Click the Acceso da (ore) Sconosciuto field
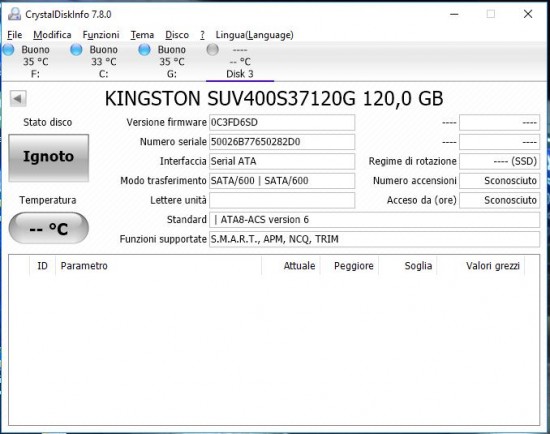550x434 pixels. pyautogui.click(x=499, y=200)
